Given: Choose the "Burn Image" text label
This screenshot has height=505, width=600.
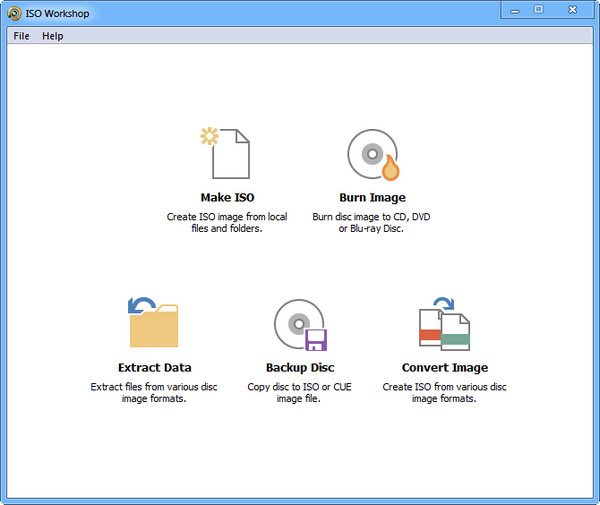Looking at the screenshot, I should tap(372, 198).
